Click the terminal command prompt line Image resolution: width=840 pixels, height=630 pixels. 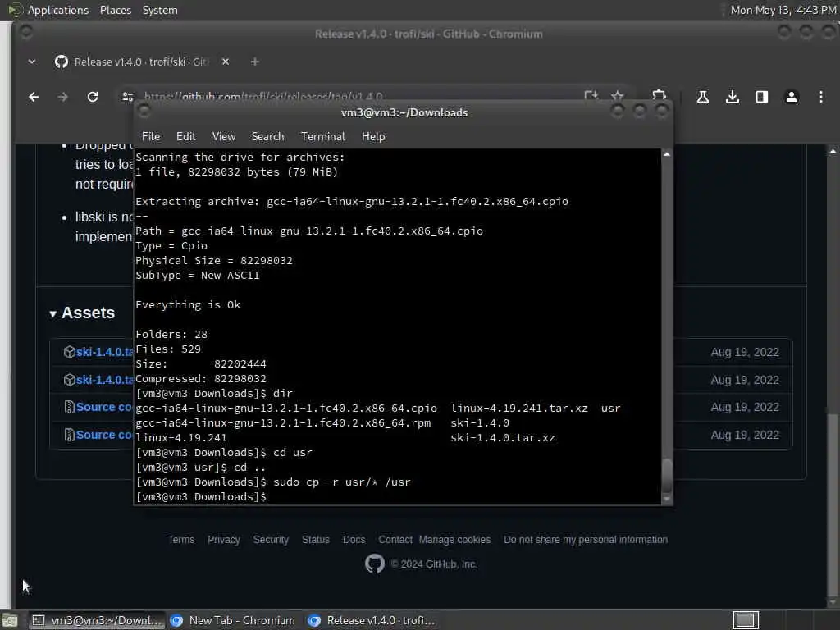coord(397,496)
